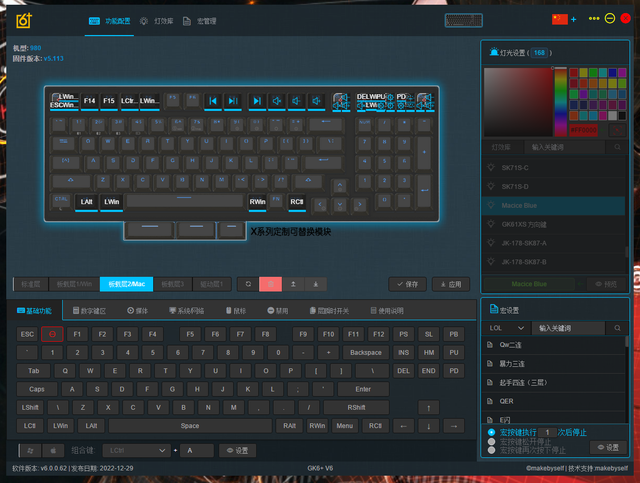The image size is (640, 483).
Task: Click the download import icon button
Action: [316, 284]
